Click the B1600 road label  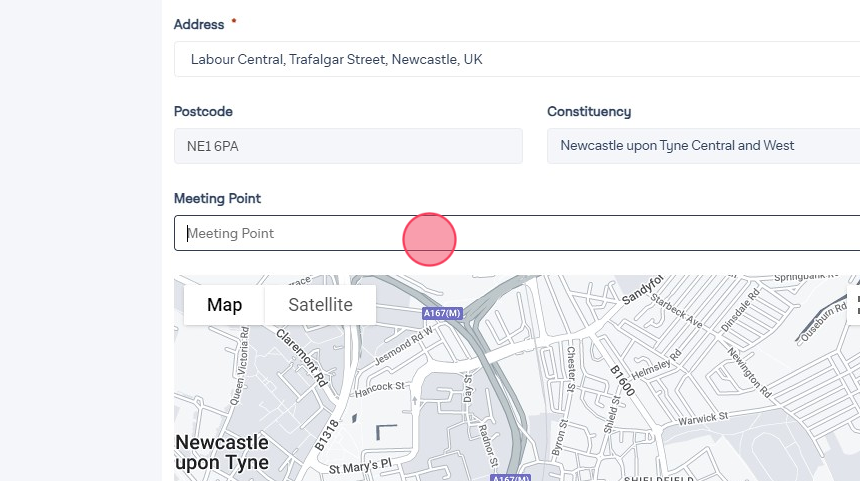click(x=624, y=380)
